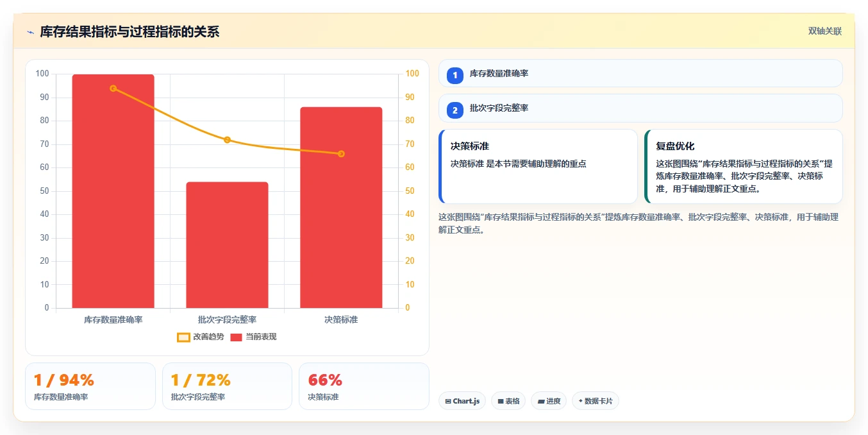
Task: Click the icon in the 表格 tag
Action: click(501, 402)
